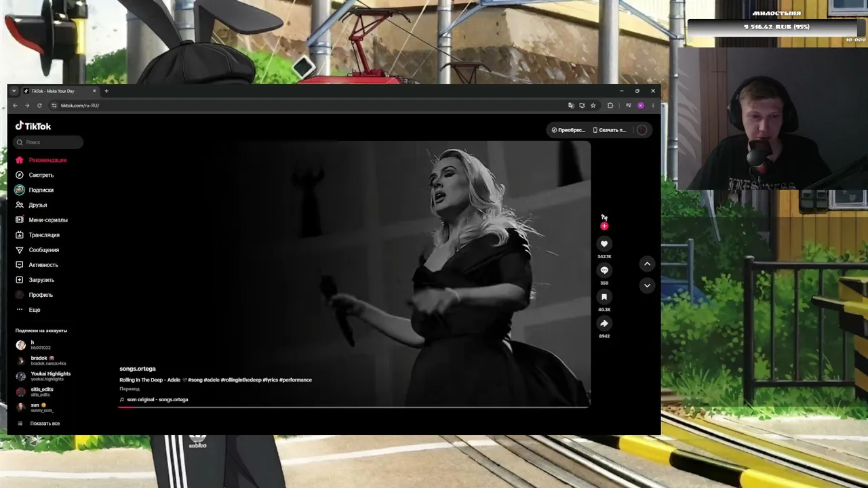Close the TikTok browser tab
Screen dimensions: 868x488
coord(94,91)
